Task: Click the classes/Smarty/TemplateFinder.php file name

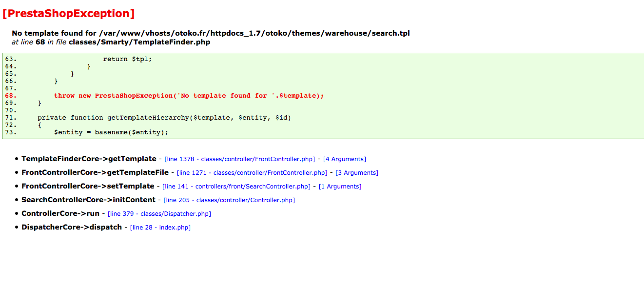Action: [x=139, y=42]
